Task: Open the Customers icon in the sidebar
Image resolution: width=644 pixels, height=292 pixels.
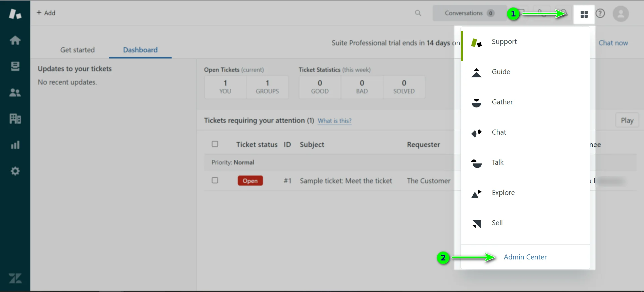Action: 15,93
